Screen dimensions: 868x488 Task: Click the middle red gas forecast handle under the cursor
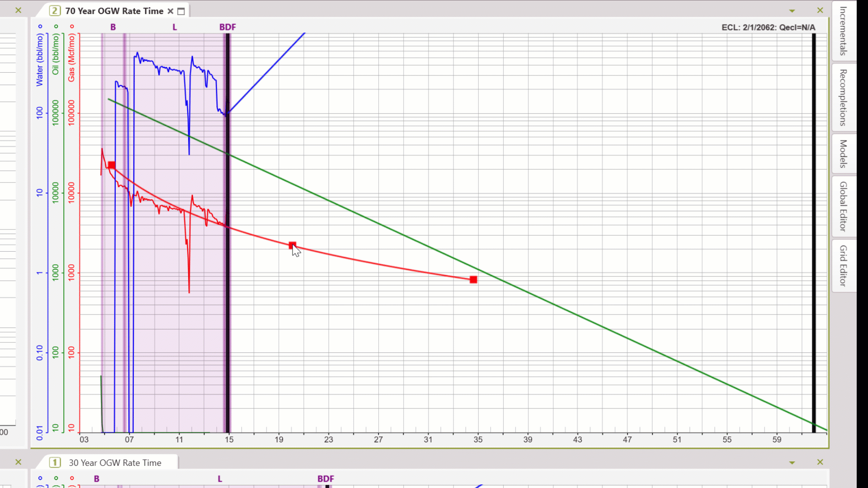292,245
